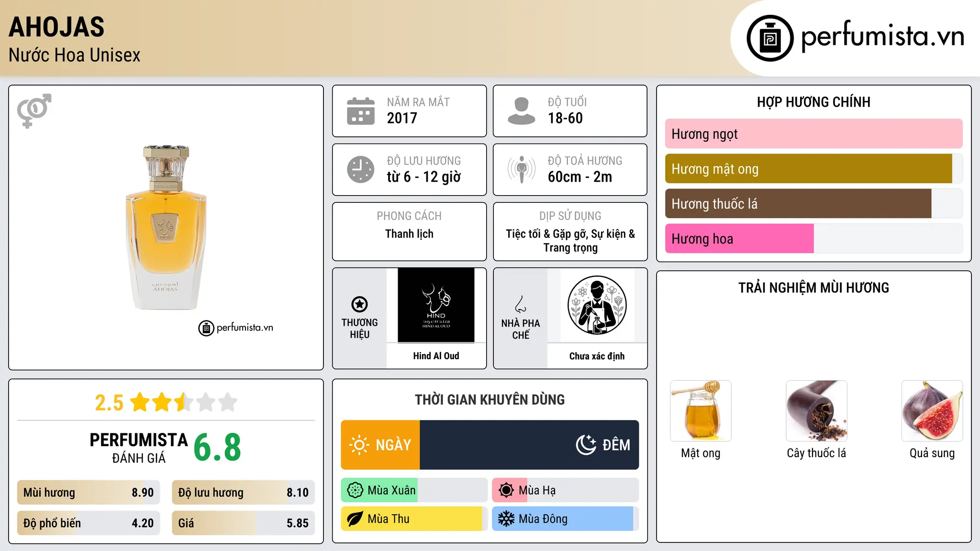Click the snowflake icon for Mùa Đông
Image resolution: width=980 pixels, height=551 pixels.
point(506,519)
